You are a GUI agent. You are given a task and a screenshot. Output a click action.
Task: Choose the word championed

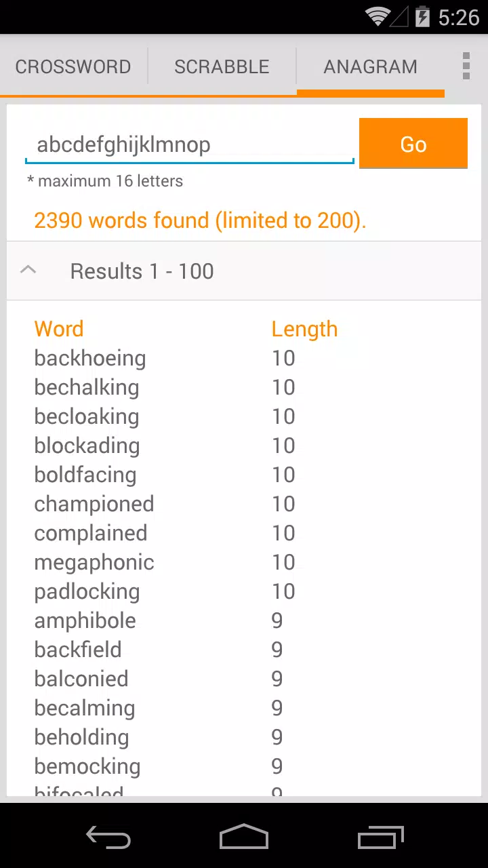point(94,504)
